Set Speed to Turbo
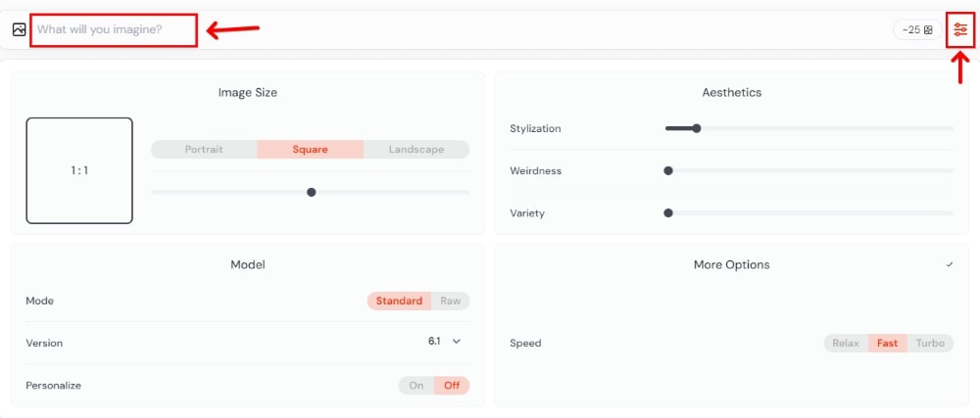The image size is (980, 418). 930,343
